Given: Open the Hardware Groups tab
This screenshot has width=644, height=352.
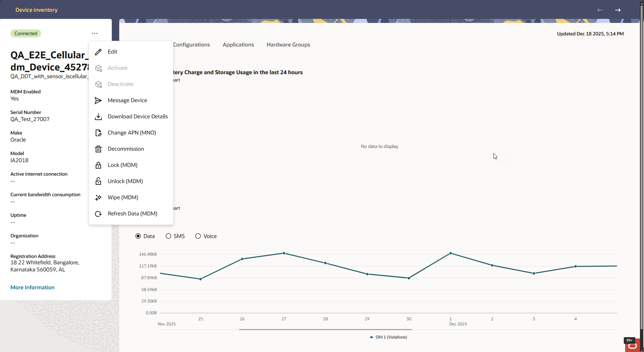Looking at the screenshot, I should click(288, 45).
